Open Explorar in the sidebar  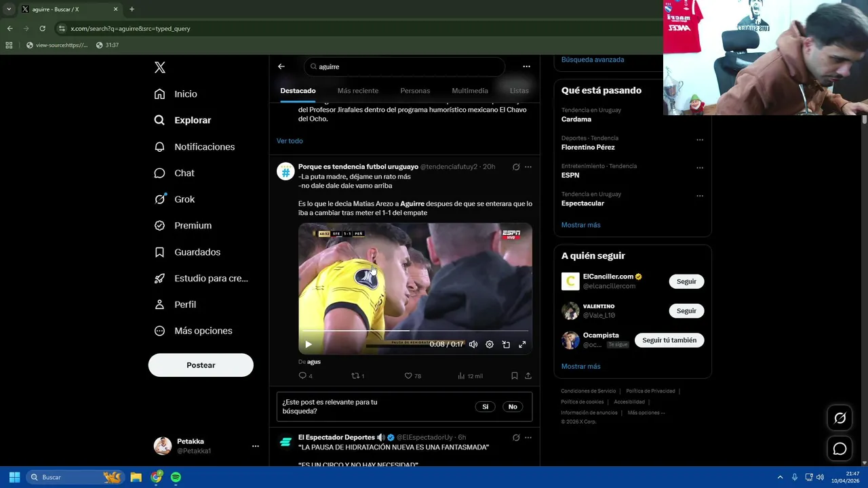pyautogui.click(x=182, y=120)
